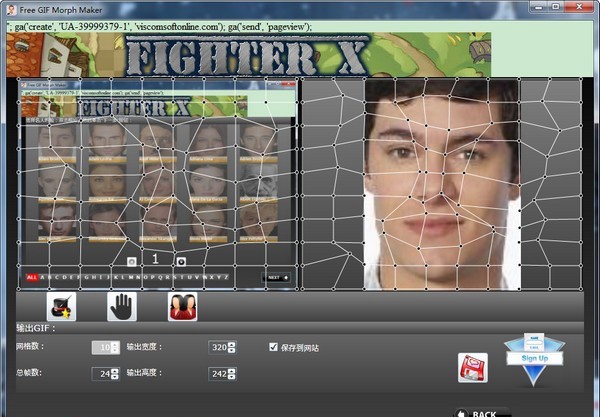Viewport: 600px width, 417px height.
Task: Increase 输出高度 with the up arrow
Action: pos(232,371)
